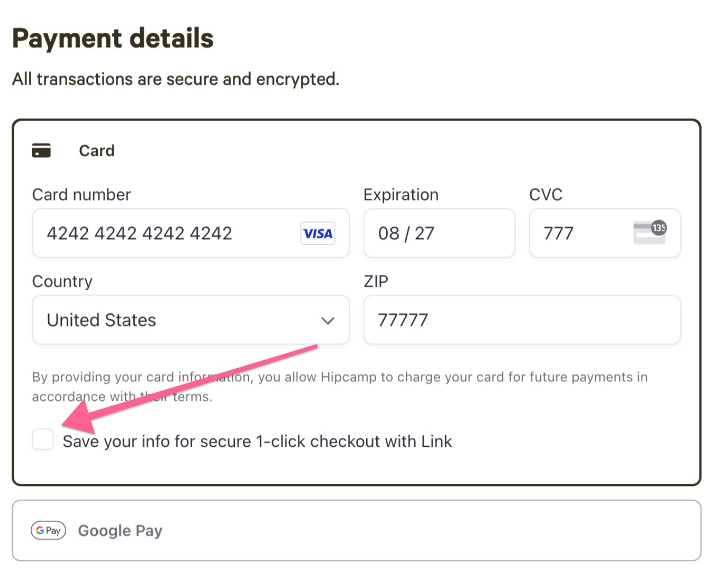Image resolution: width=709 pixels, height=588 pixels.
Task: Click into the CVC input field
Action: coord(605,233)
